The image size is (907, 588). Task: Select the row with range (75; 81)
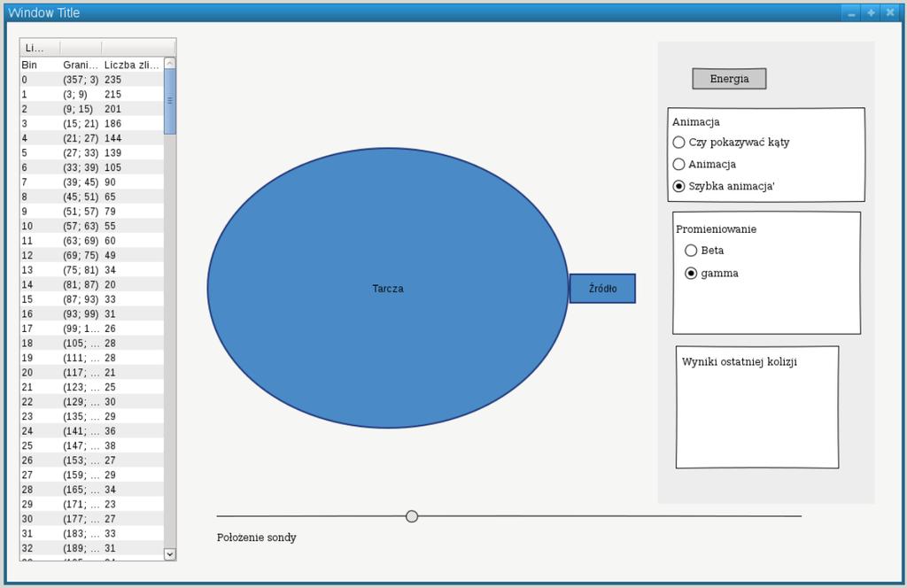coord(92,270)
